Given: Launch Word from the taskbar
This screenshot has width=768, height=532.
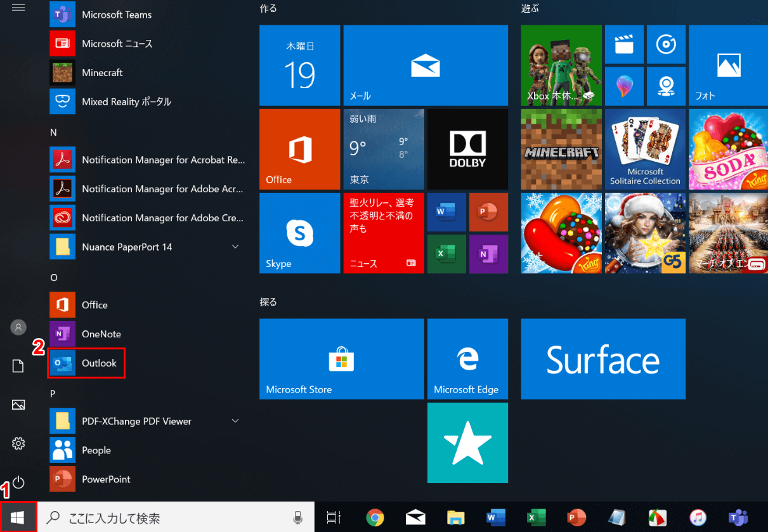Looking at the screenshot, I should click(x=497, y=518).
